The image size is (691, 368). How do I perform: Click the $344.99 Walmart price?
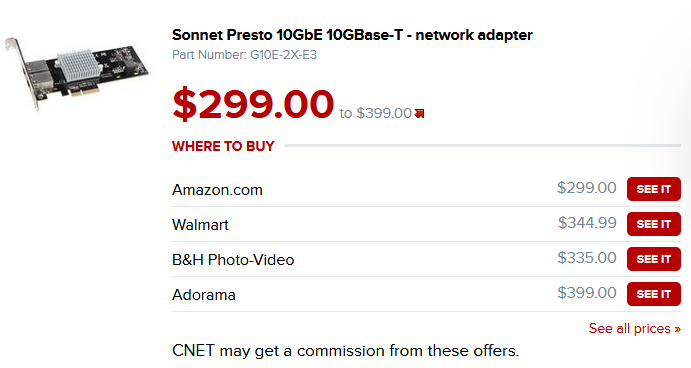coord(587,223)
